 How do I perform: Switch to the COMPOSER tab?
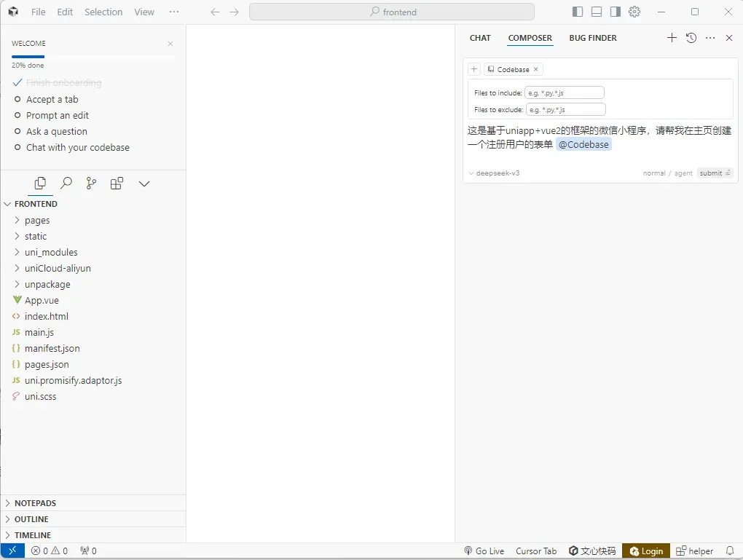[530, 38]
